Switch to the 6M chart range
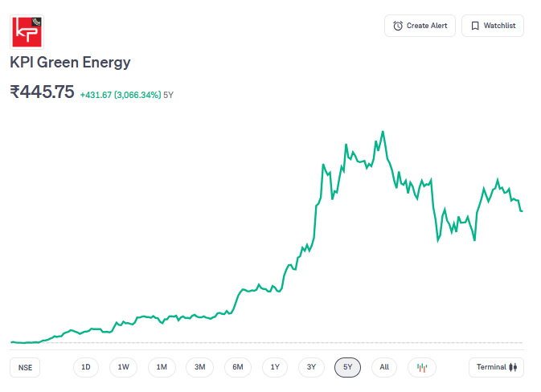The width and height of the screenshot is (541, 392). (238, 367)
